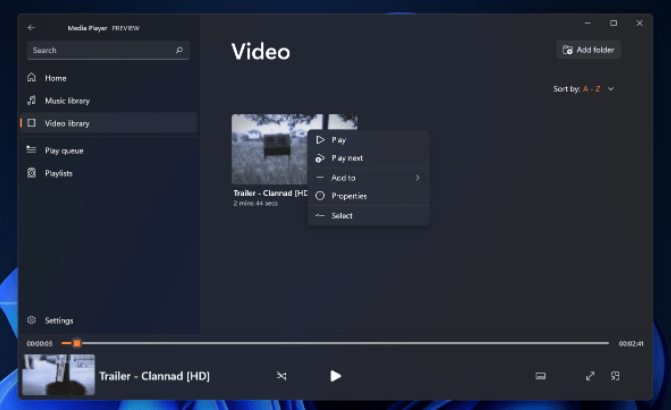Open Play queue in the sidebar

[108, 150]
